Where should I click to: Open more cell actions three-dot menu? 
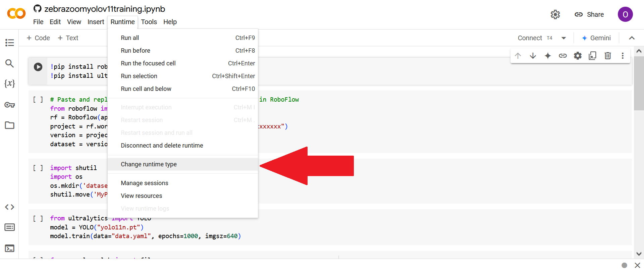point(623,56)
